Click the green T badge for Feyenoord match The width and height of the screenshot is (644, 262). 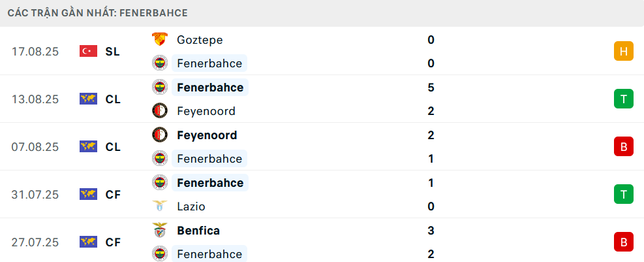(623, 99)
